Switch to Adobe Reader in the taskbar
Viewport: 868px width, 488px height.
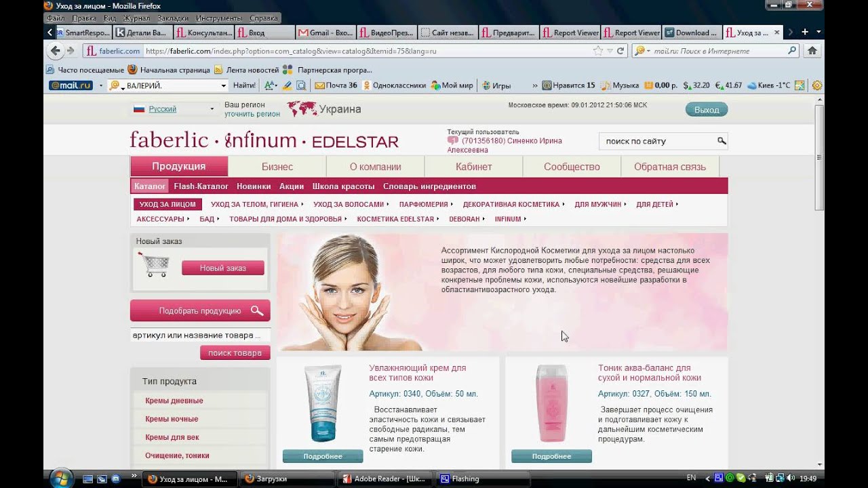[384, 479]
